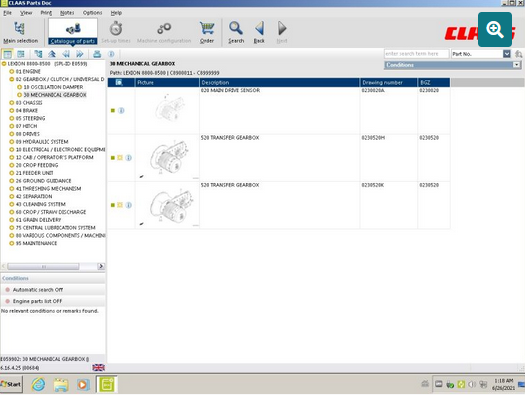Expand the 09 HYDRAULIC SYSTEM node
Screen dimensions: 525x395
point(12,142)
